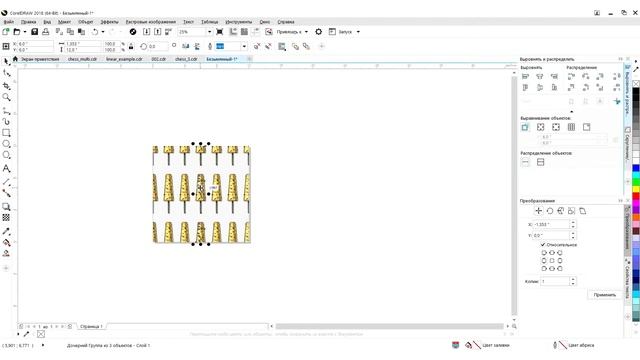Choose Size mode in Transformations docker

571,211
